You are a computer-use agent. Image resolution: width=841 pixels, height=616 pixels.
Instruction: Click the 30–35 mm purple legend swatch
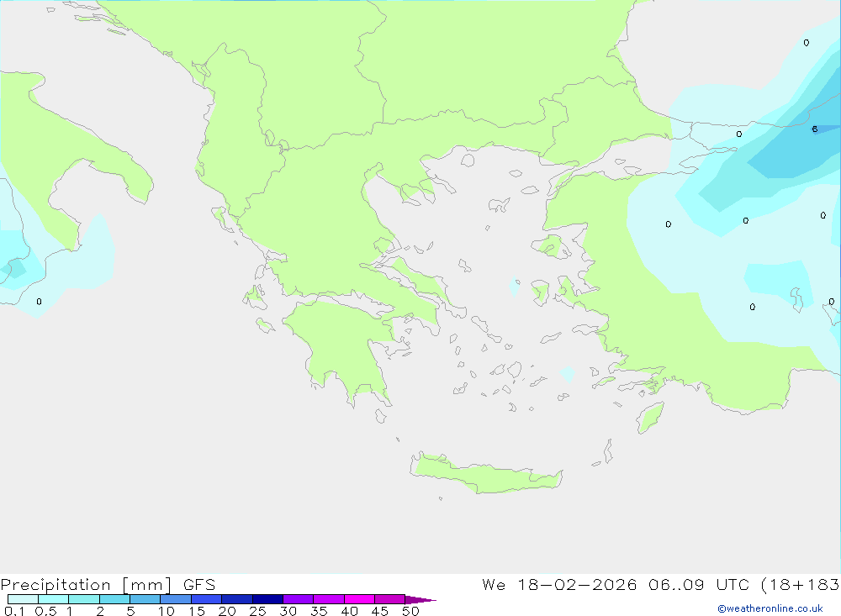click(299, 599)
